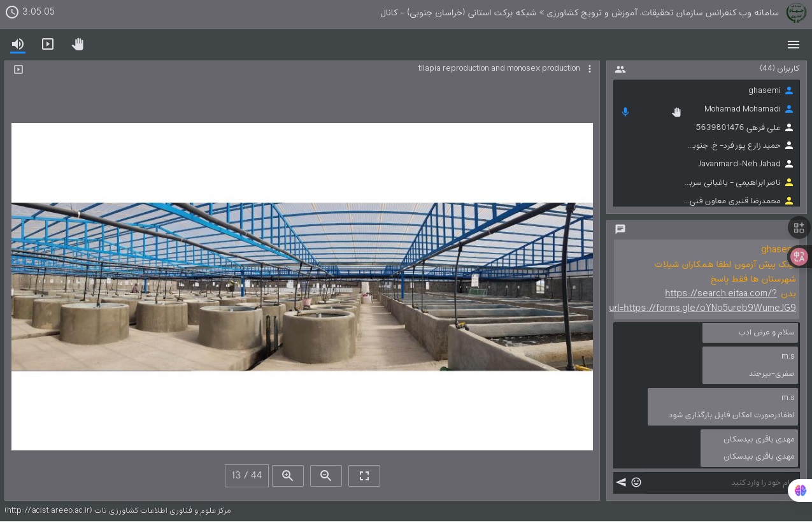Open the video share icon in top toolbar
Viewport: 812px width, 523px height.
(x=48, y=44)
